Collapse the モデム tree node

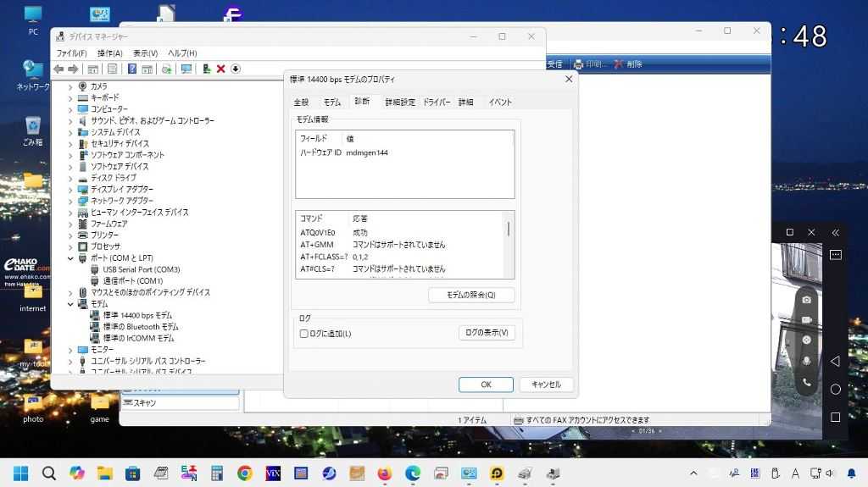[x=70, y=304]
